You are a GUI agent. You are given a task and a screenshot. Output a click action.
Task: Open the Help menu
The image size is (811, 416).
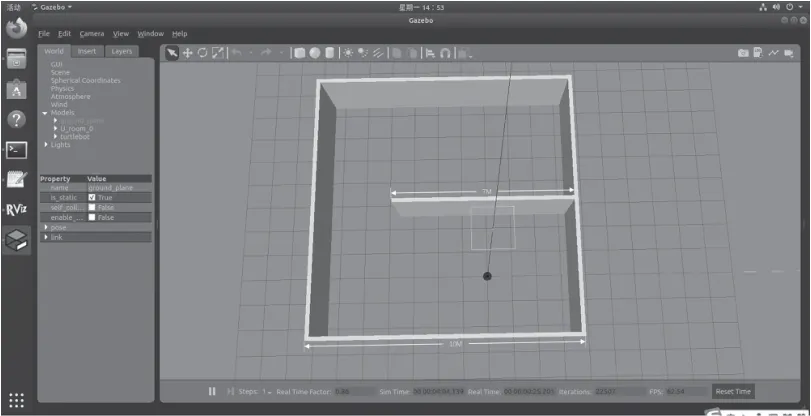(179, 34)
